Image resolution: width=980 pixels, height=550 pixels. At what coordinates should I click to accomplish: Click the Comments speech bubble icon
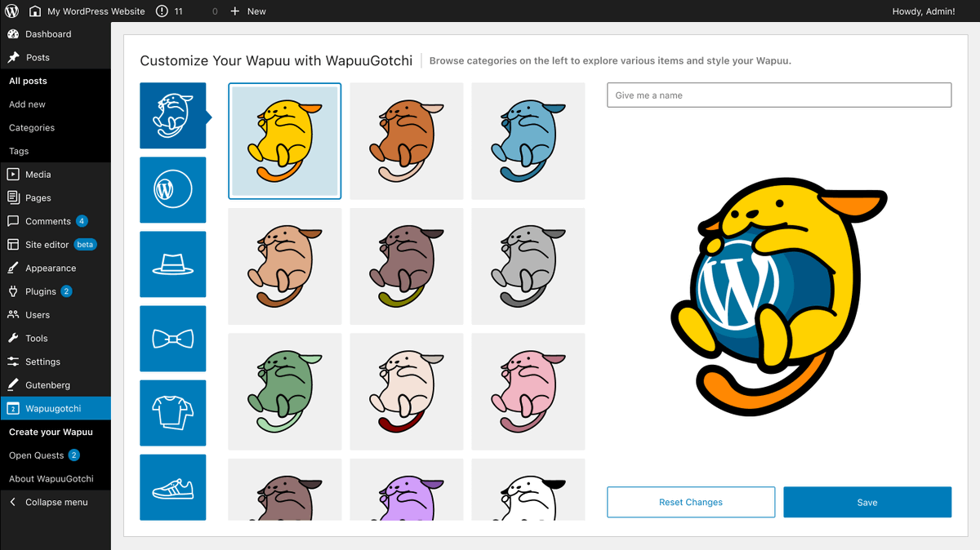point(13,221)
